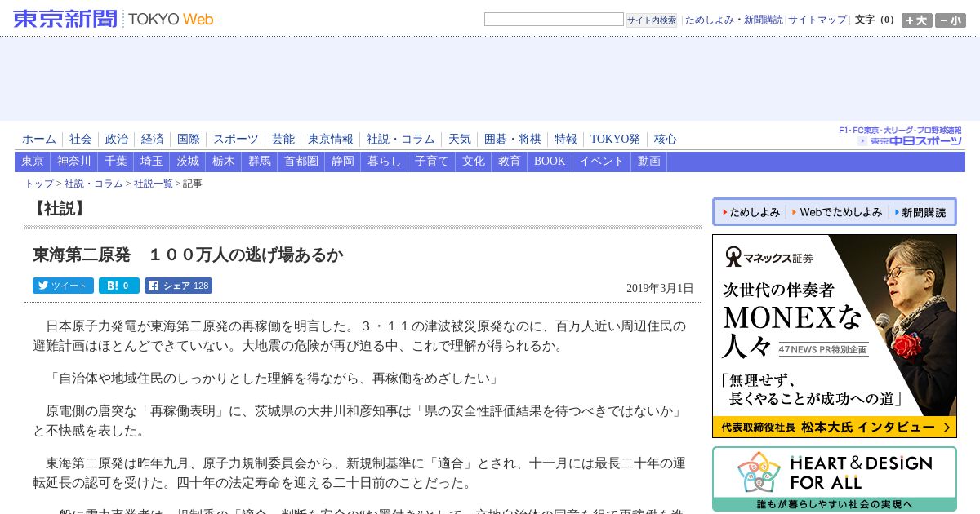Click 新聞購読 in sidebar subscription box
Image resolution: width=980 pixels, height=514 pixels.
click(920, 212)
